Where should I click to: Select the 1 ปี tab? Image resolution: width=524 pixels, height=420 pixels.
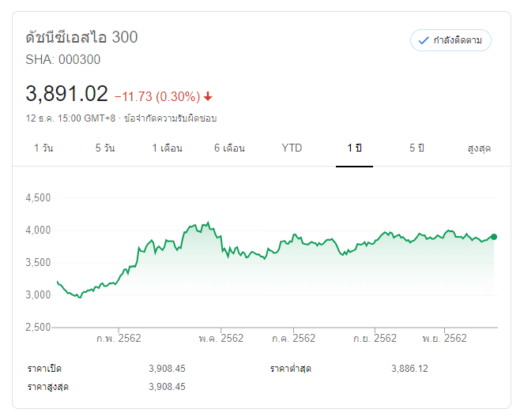pyautogui.click(x=354, y=148)
